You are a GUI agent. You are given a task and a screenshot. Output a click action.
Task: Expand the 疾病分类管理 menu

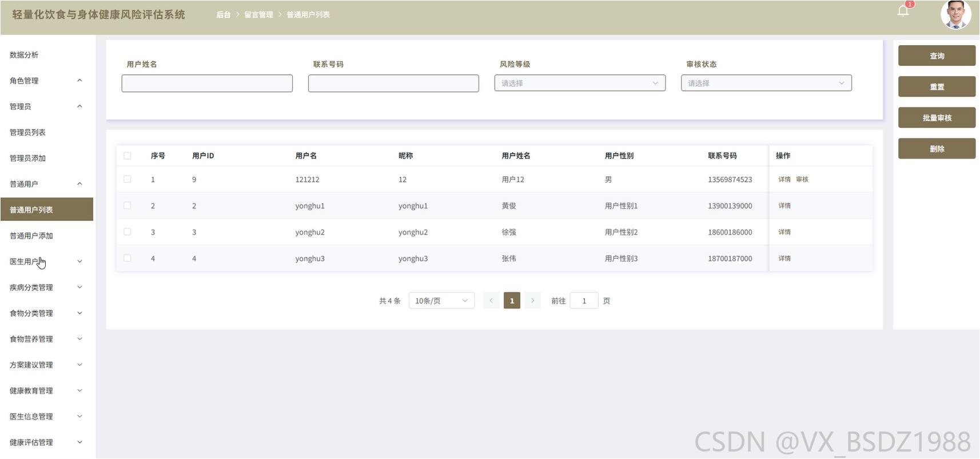click(46, 287)
